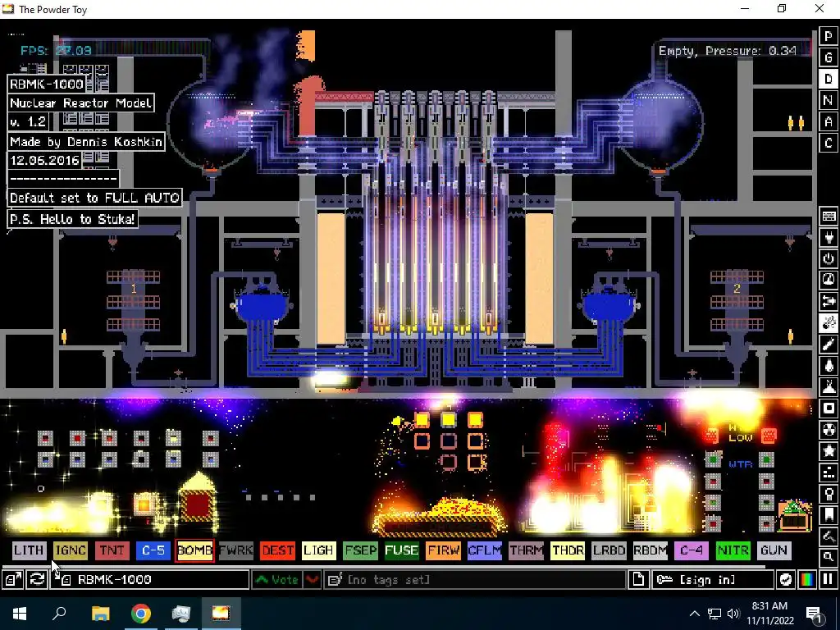Choose the THDR thunder element

pos(568,550)
